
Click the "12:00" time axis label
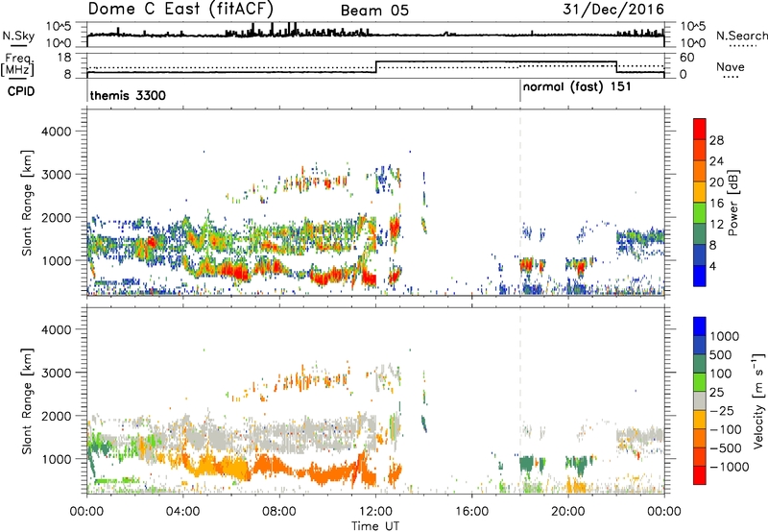[375, 512]
